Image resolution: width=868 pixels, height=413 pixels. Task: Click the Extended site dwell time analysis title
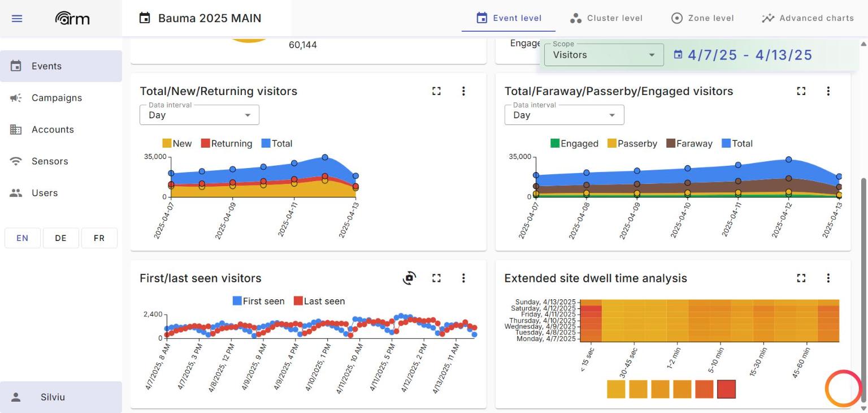click(596, 278)
